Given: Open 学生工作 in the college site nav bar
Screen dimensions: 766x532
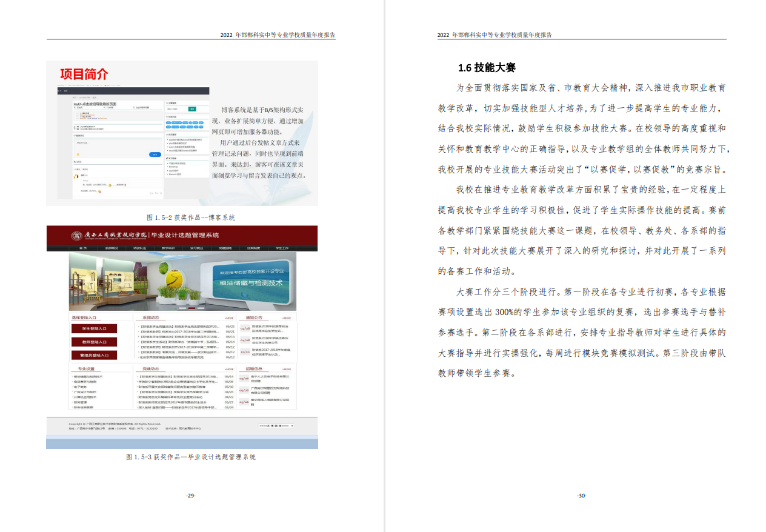Looking at the screenshot, I should pyautogui.click(x=282, y=248).
